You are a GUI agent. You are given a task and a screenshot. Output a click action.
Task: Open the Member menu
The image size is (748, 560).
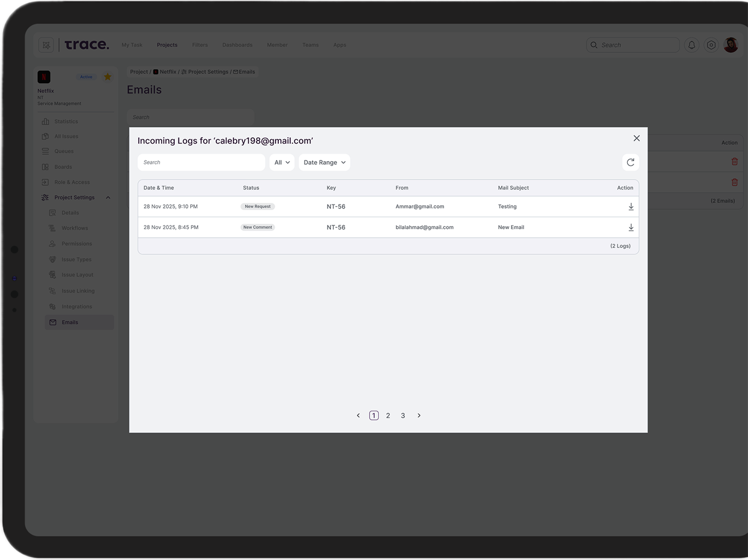pyautogui.click(x=277, y=45)
